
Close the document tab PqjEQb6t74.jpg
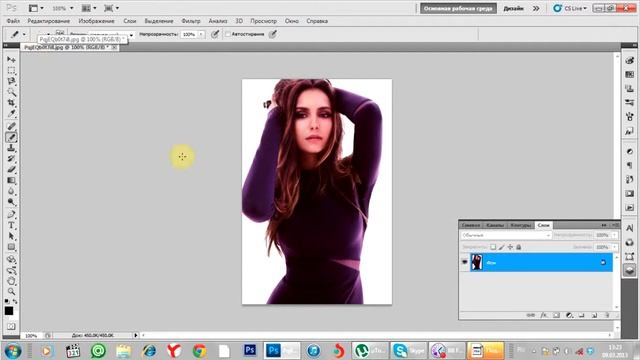coord(114,47)
